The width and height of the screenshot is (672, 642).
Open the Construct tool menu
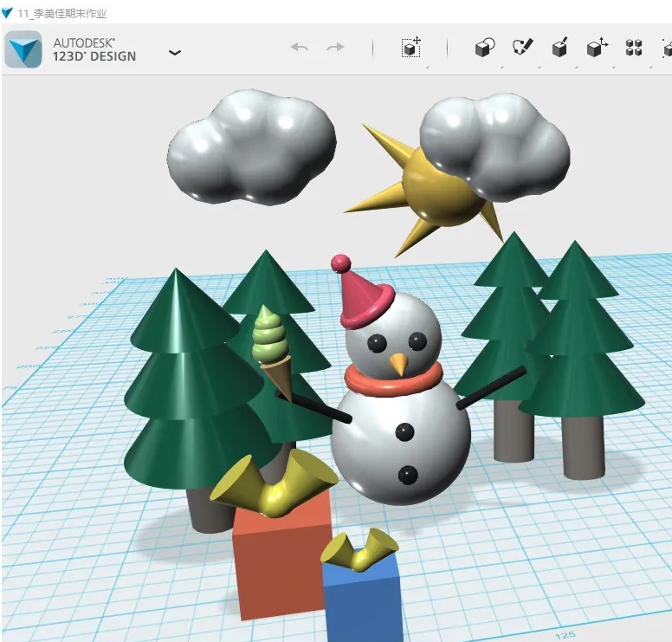pos(559,48)
